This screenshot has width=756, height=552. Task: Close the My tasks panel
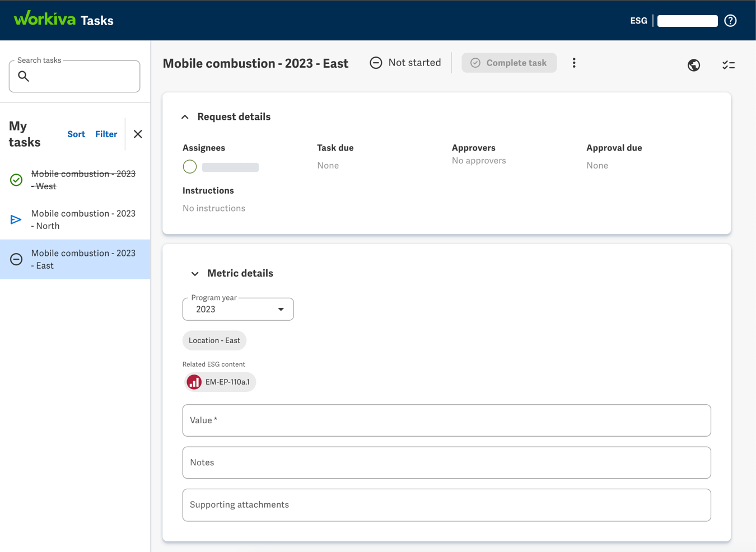[138, 134]
